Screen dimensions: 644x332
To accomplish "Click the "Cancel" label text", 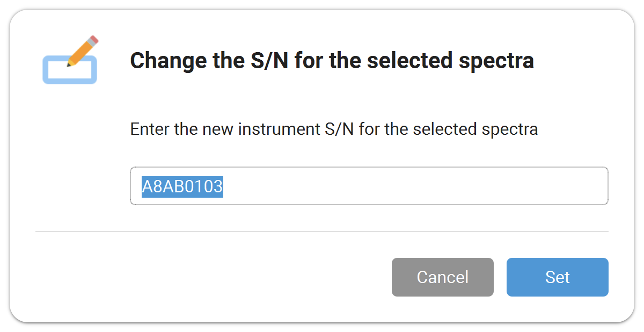I will [x=443, y=277].
